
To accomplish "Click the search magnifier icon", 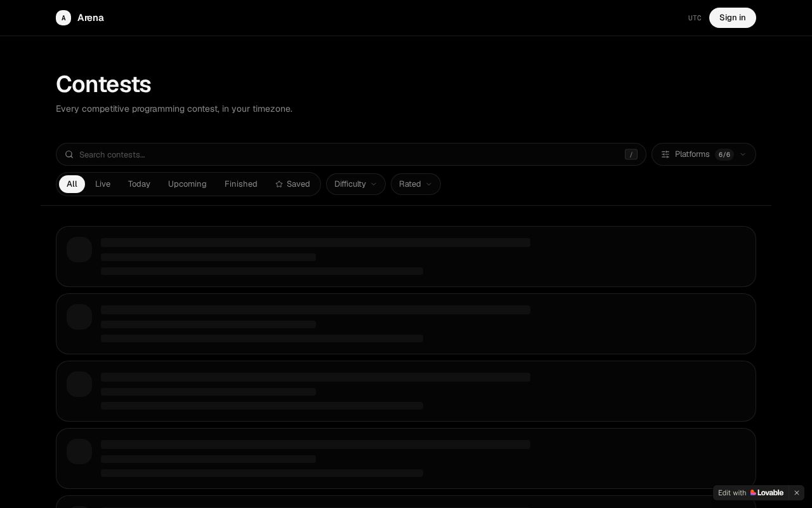I will [69, 154].
